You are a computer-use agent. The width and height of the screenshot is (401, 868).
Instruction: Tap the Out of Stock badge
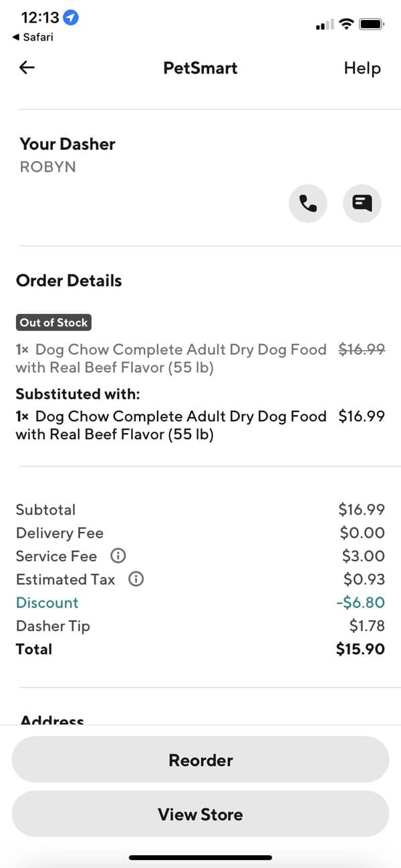pos(53,323)
